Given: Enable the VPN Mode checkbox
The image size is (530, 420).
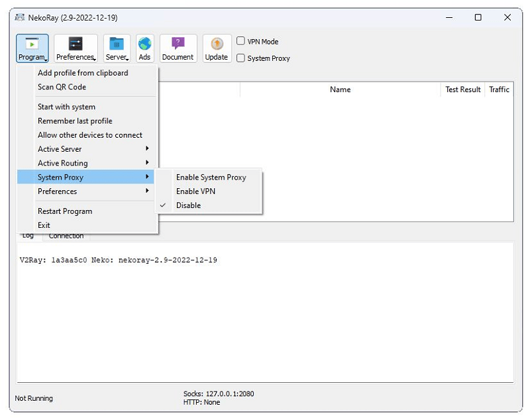Looking at the screenshot, I should pyautogui.click(x=240, y=41).
